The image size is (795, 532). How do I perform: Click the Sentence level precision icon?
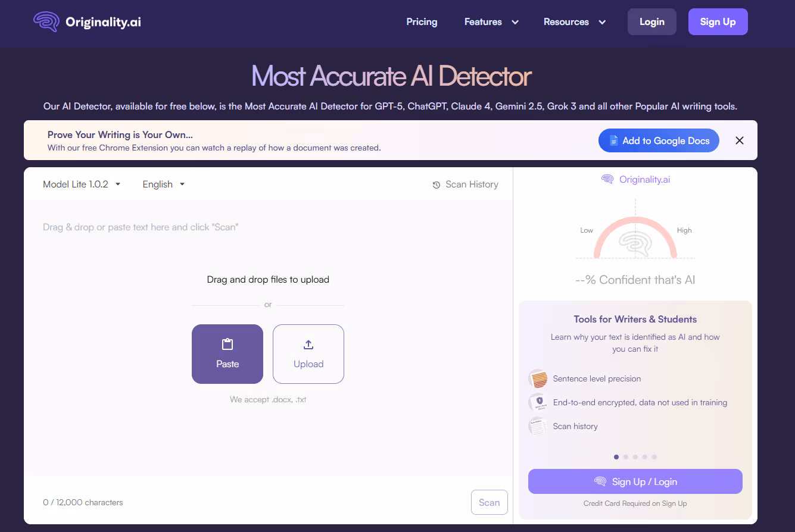coord(537,378)
